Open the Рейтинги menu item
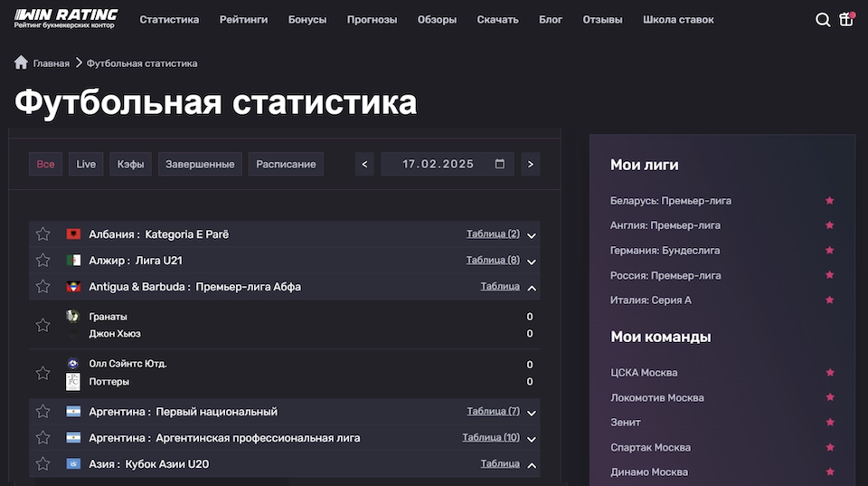Image resolution: width=868 pixels, height=486 pixels. 243,20
